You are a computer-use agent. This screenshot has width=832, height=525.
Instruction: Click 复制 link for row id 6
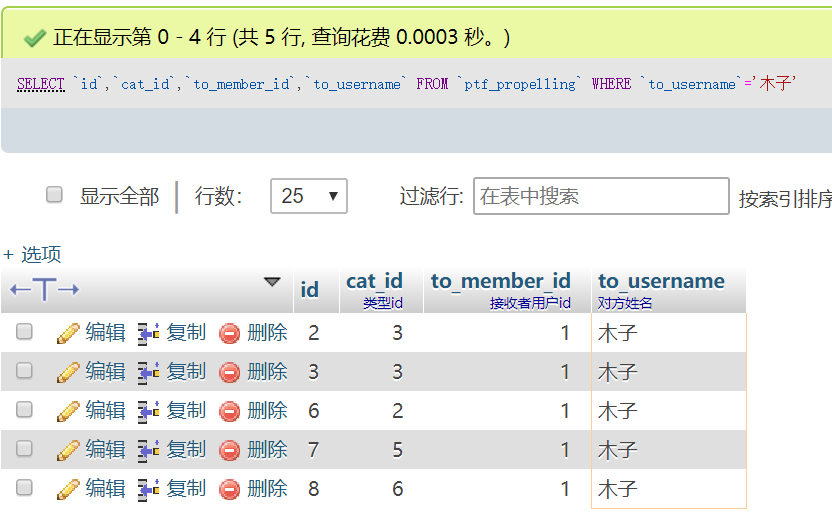click(x=186, y=410)
